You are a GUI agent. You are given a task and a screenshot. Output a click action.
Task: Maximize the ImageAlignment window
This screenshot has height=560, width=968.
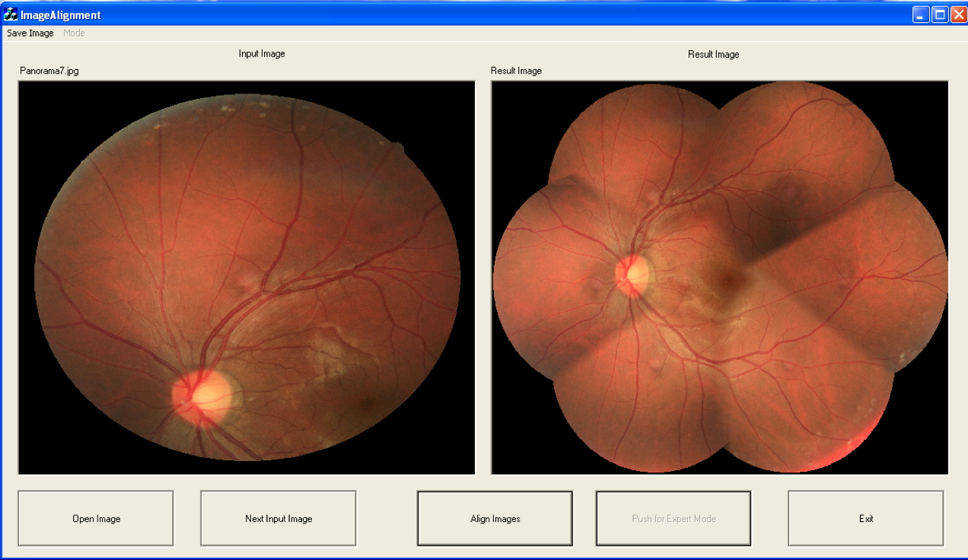click(940, 14)
